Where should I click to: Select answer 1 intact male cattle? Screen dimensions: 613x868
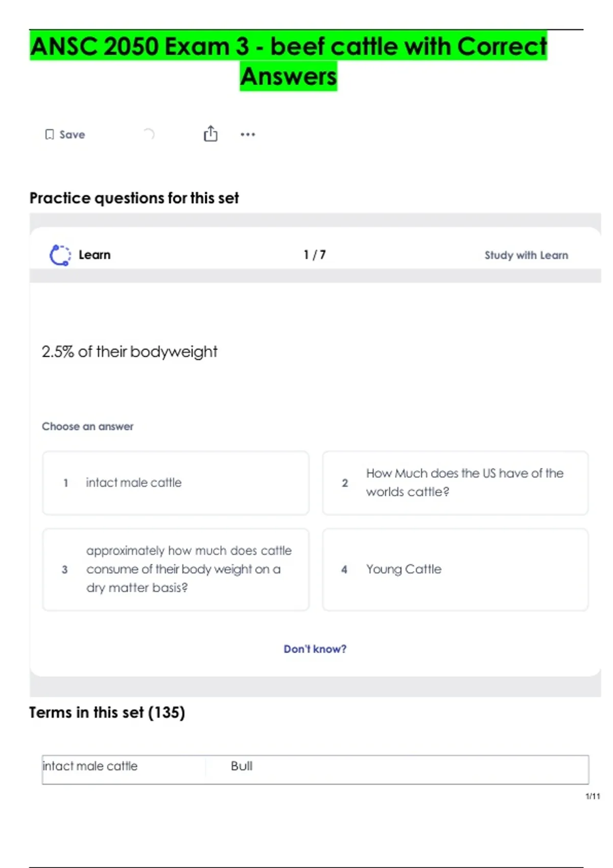tap(176, 483)
